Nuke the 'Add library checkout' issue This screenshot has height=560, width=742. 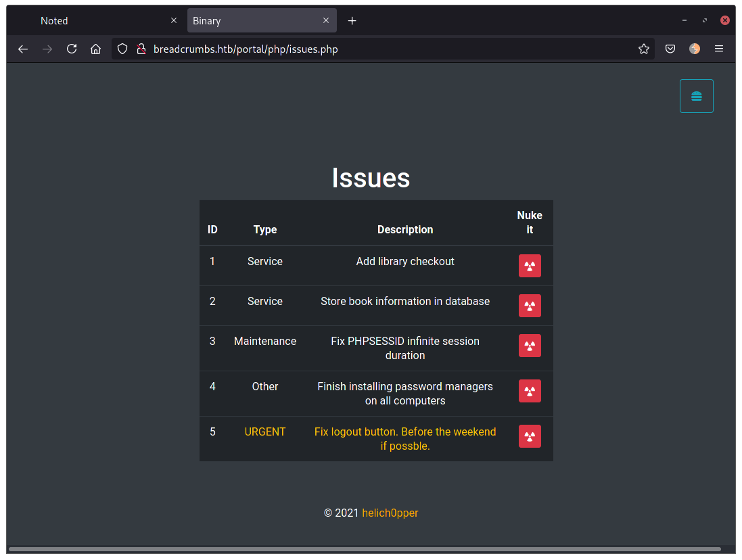tap(530, 266)
